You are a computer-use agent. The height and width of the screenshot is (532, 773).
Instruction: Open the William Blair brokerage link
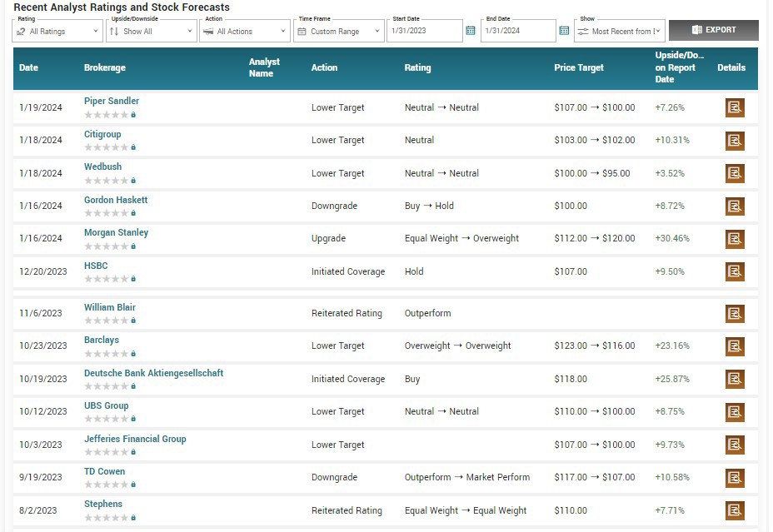click(x=109, y=307)
